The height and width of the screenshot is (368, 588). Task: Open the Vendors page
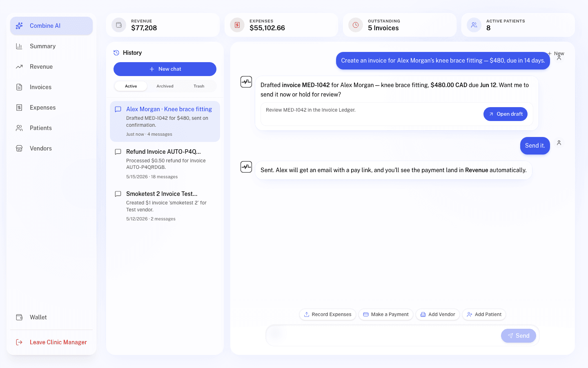51,148
